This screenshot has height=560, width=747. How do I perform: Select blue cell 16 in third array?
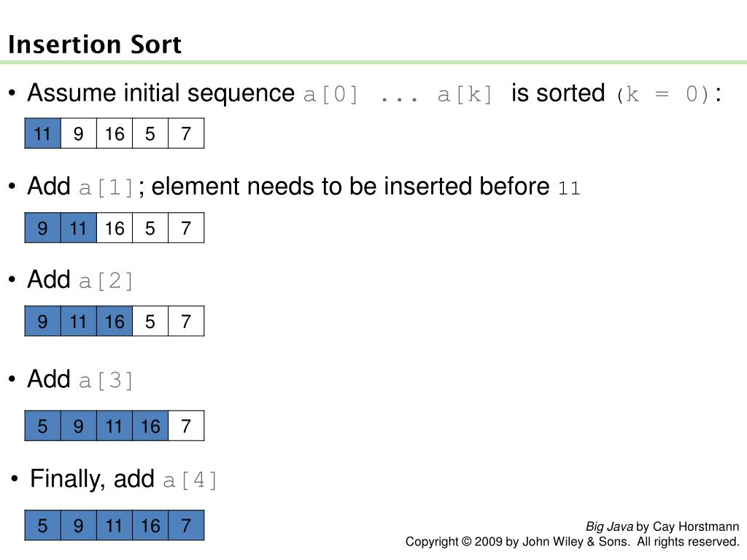click(115, 321)
